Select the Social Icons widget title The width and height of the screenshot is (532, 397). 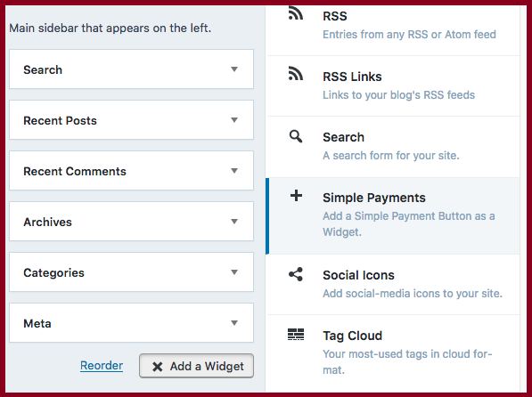[x=358, y=275]
